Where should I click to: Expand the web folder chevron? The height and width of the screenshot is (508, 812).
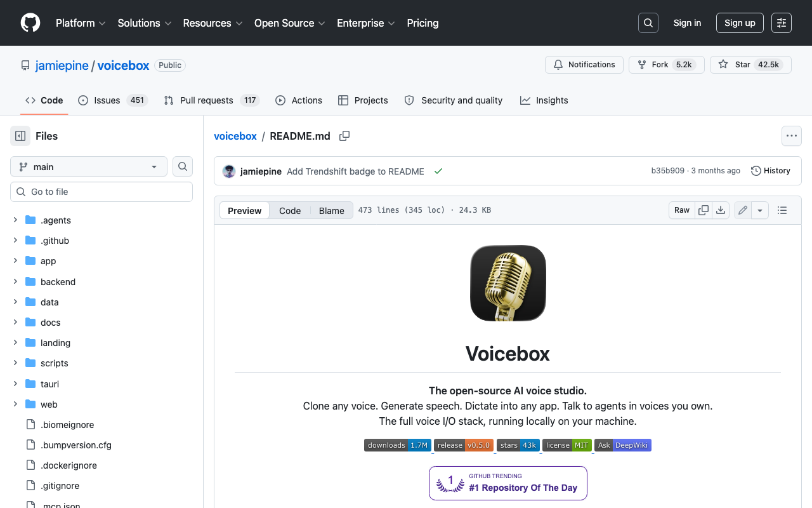coord(15,404)
